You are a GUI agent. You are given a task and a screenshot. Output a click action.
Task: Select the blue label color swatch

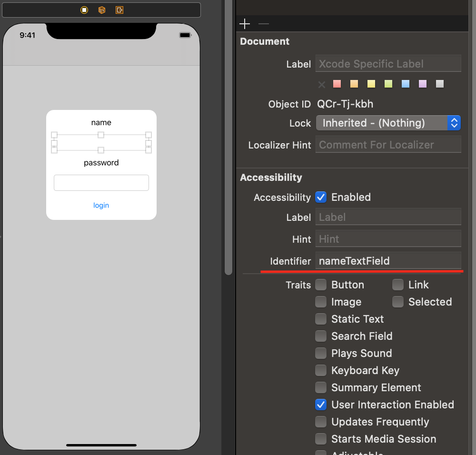click(x=406, y=84)
